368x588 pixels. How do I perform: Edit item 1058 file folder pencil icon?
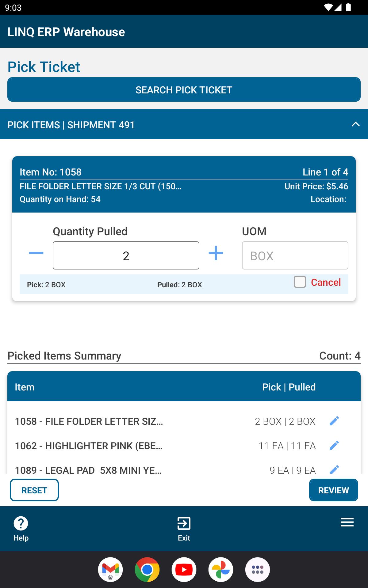click(334, 421)
